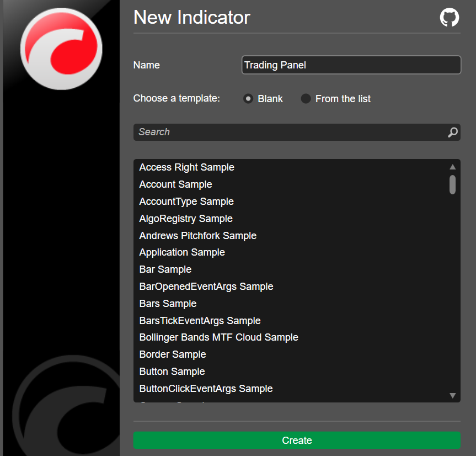
Task: Click the search magnifier icon
Action: pos(452,132)
